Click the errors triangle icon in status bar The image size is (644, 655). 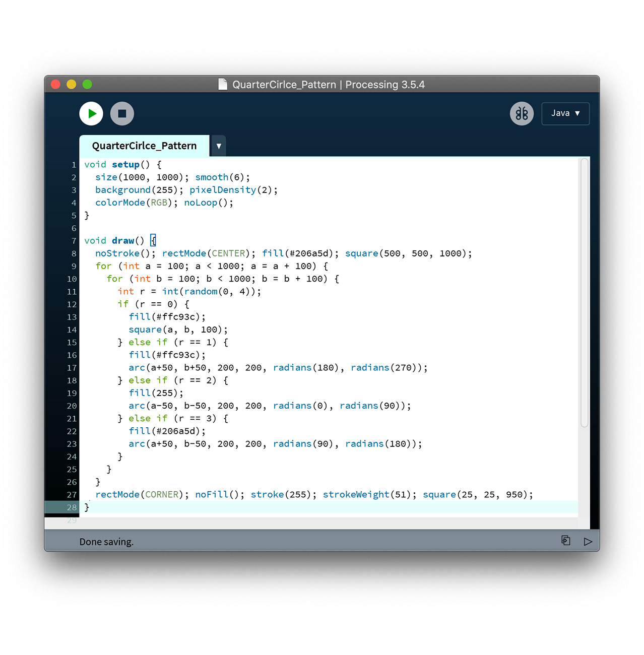(x=588, y=542)
